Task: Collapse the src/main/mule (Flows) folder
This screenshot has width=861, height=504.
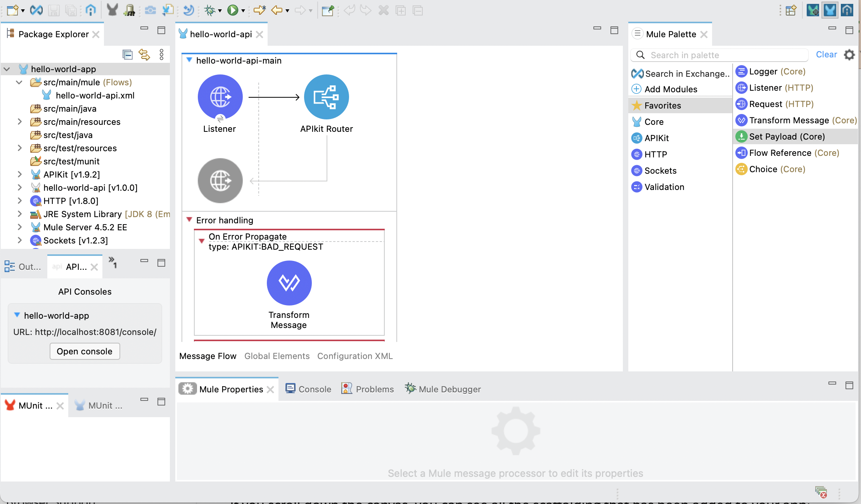Action: pos(19,82)
